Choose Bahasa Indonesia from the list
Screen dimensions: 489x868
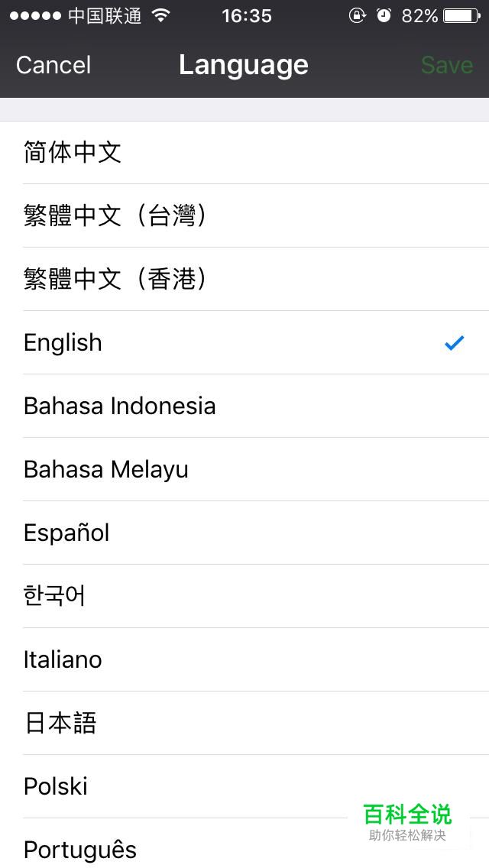pyautogui.click(x=244, y=406)
